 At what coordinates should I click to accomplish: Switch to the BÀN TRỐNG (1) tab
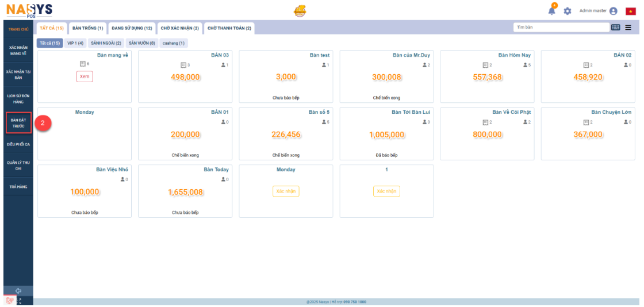87,28
